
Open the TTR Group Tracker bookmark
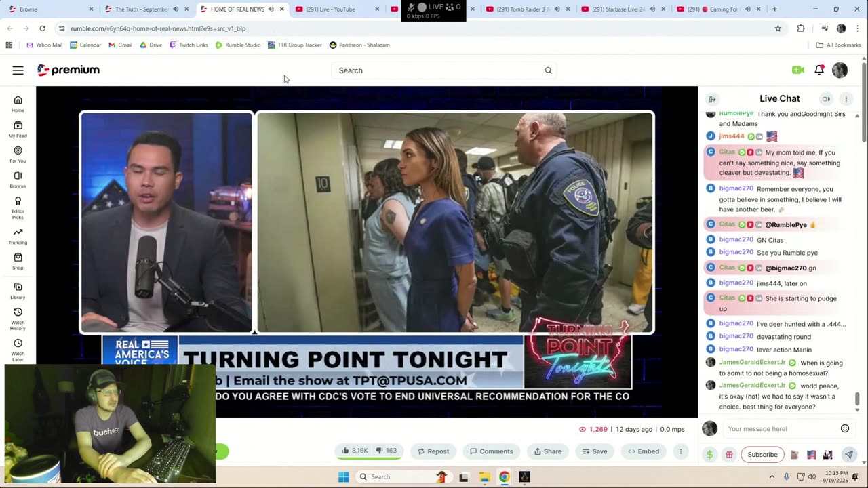294,45
